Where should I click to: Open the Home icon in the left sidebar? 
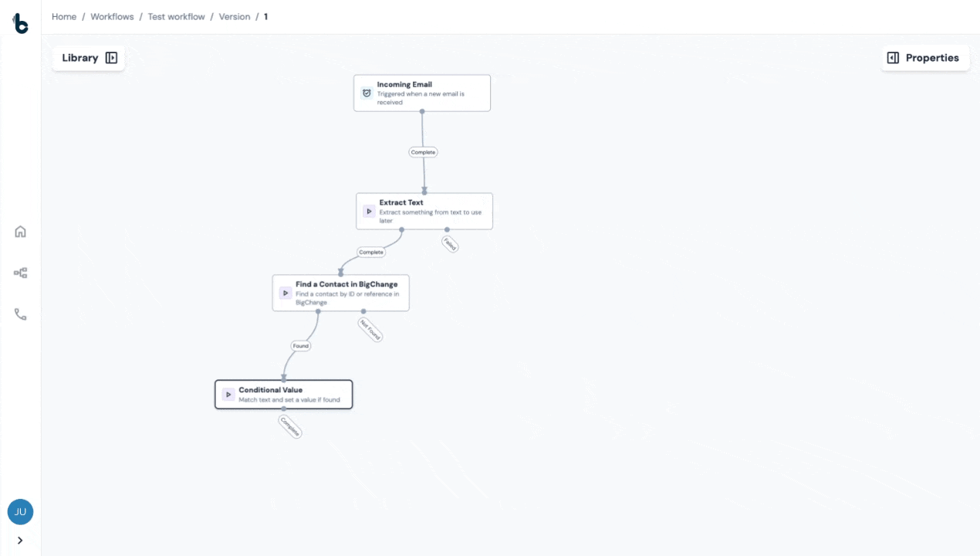tap(20, 231)
